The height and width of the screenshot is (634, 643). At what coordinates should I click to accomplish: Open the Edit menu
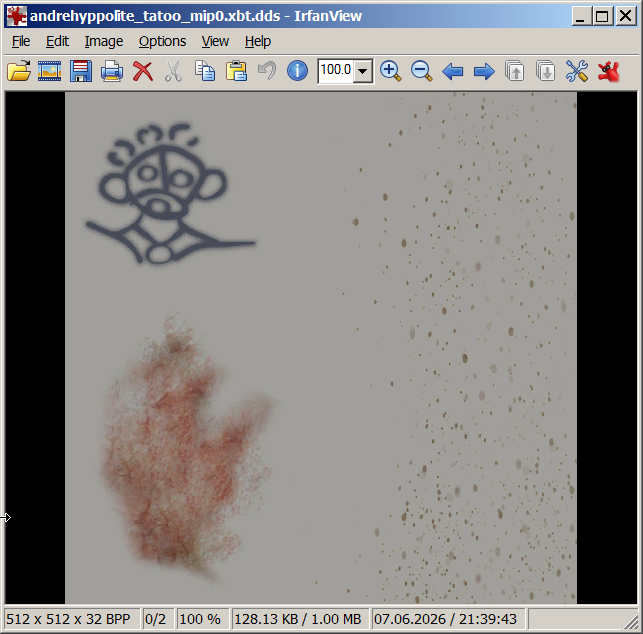tap(57, 41)
